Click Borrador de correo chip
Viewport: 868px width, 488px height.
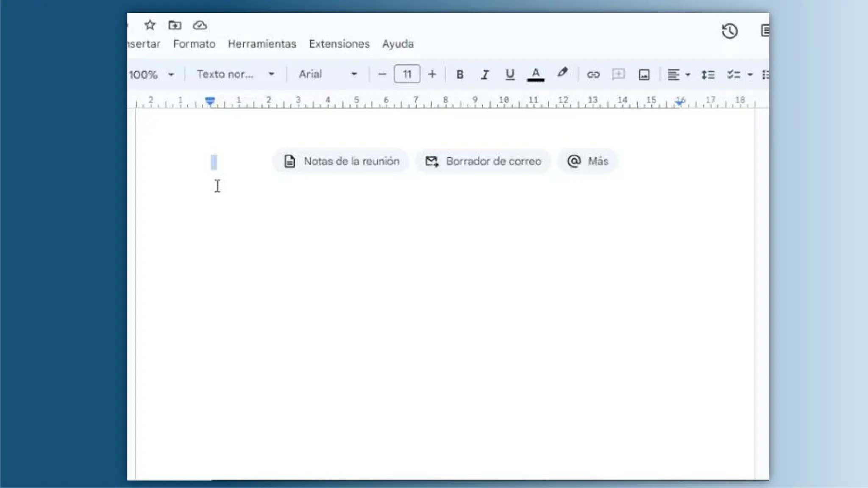point(483,161)
